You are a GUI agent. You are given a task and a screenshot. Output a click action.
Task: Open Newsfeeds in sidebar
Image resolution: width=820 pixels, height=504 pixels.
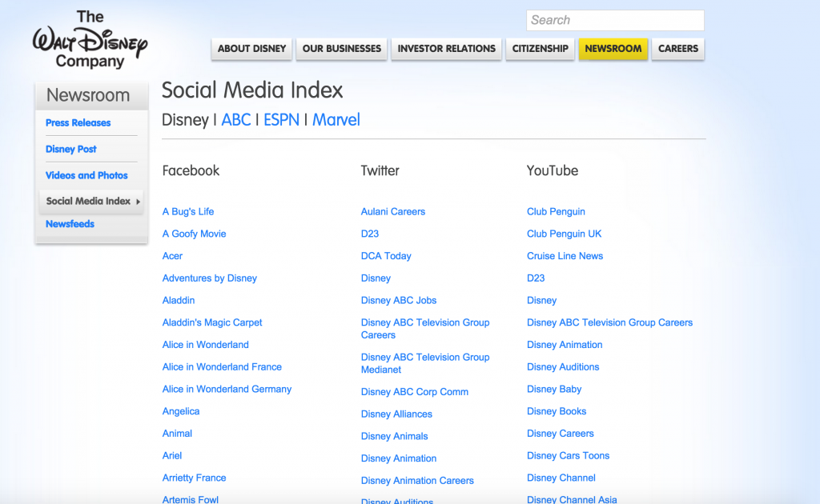click(x=70, y=224)
